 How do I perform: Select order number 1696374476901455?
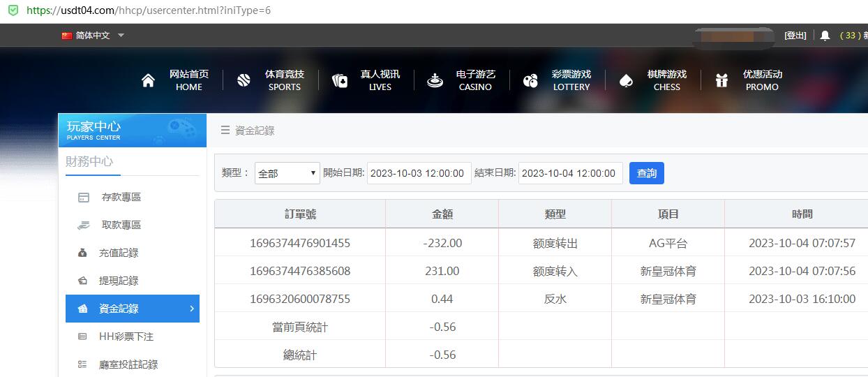coord(300,244)
